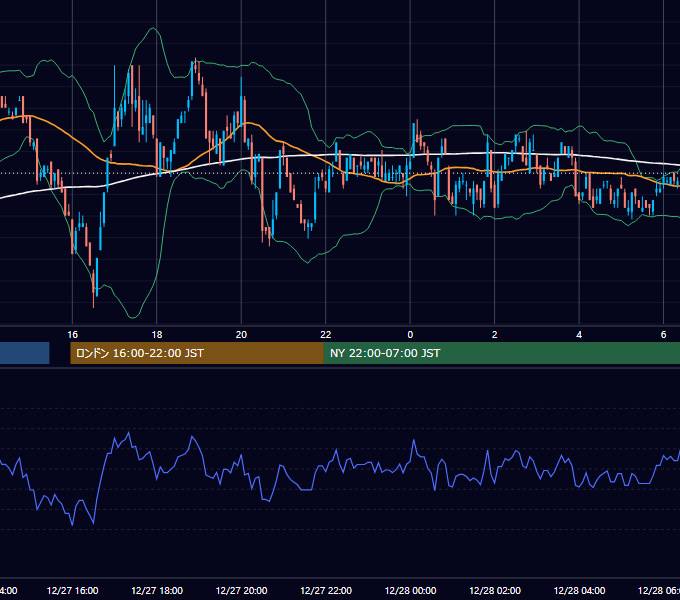Click the hour 22 axis label
680x600 pixels.
(326, 335)
